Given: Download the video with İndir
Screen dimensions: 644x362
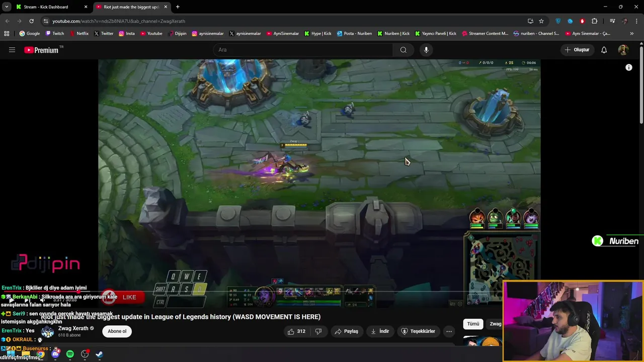Looking at the screenshot, I should [380, 331].
